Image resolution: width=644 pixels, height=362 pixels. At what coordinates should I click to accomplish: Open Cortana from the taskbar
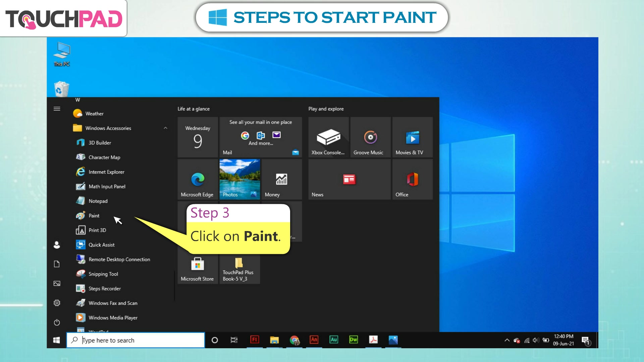pyautogui.click(x=215, y=340)
